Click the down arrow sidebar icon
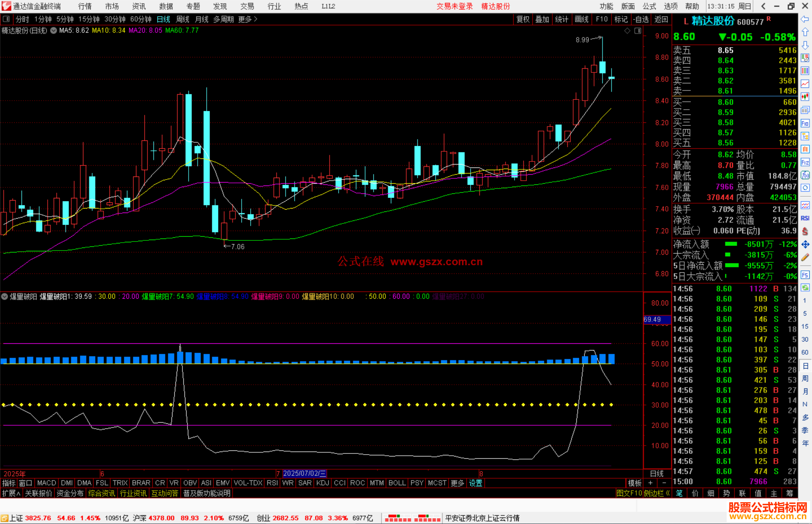 tap(805, 45)
